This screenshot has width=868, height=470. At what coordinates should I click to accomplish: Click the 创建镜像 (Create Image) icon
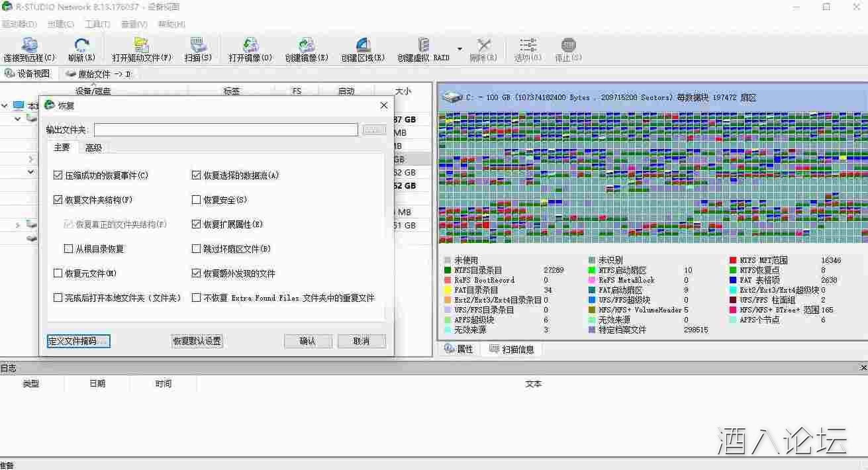306,45
